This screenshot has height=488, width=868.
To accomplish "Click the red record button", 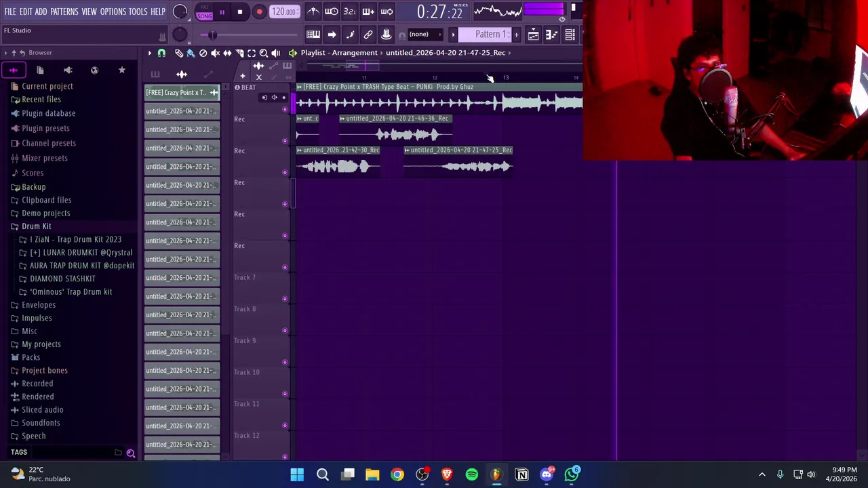I will [x=259, y=12].
